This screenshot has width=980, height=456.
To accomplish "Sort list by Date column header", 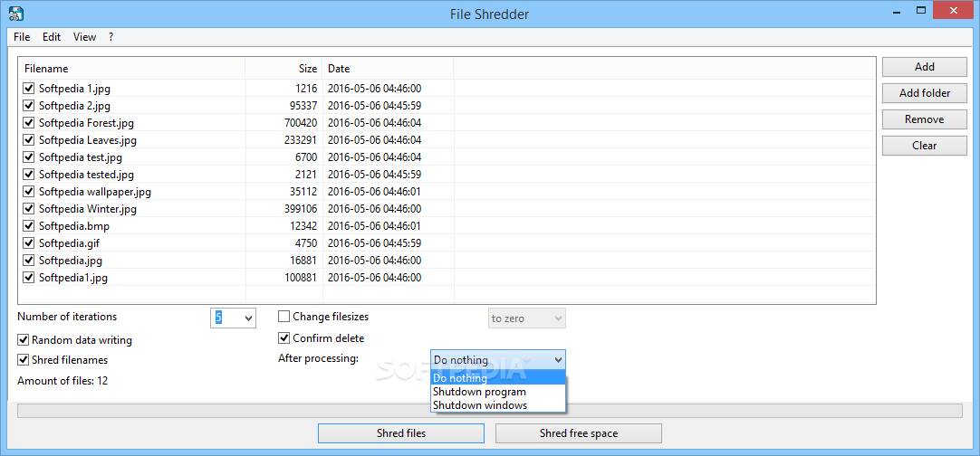I will point(389,69).
